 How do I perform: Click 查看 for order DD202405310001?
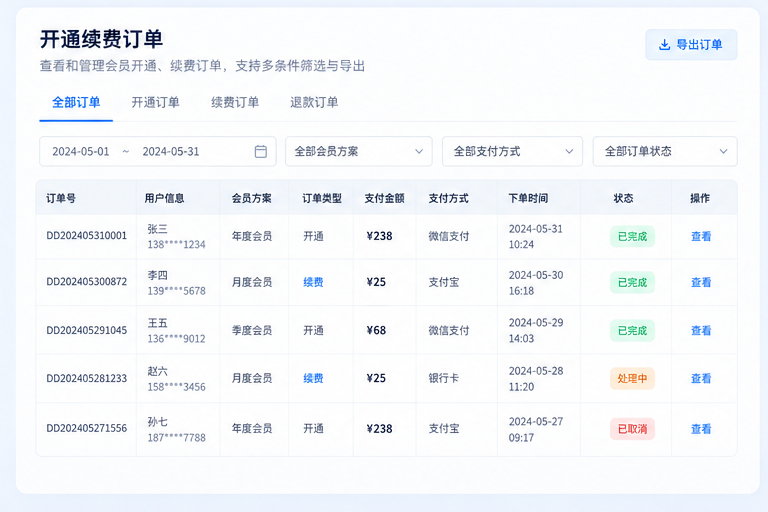pos(701,236)
